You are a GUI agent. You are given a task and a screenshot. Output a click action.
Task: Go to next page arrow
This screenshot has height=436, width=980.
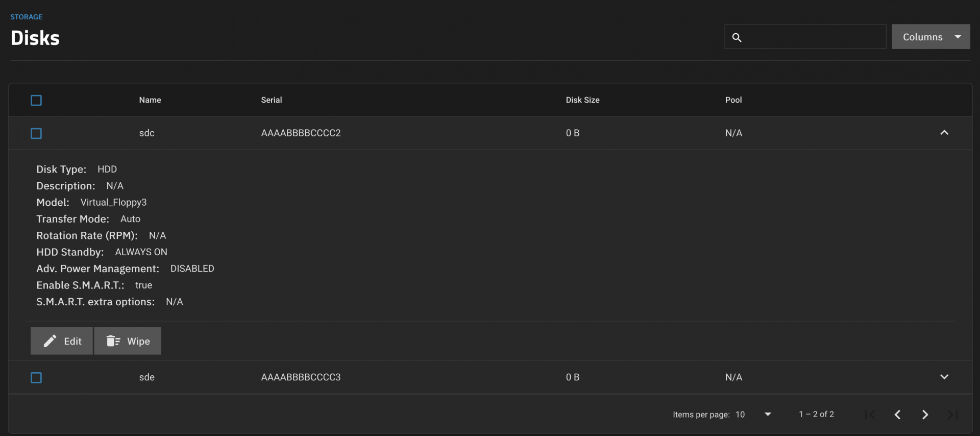point(925,415)
